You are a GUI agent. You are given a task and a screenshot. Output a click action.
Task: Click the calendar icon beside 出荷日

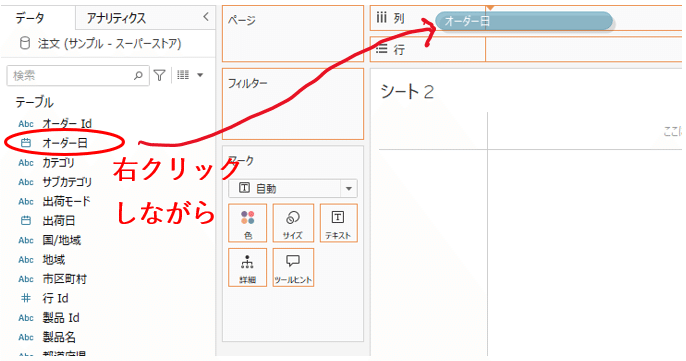[x=26, y=221]
